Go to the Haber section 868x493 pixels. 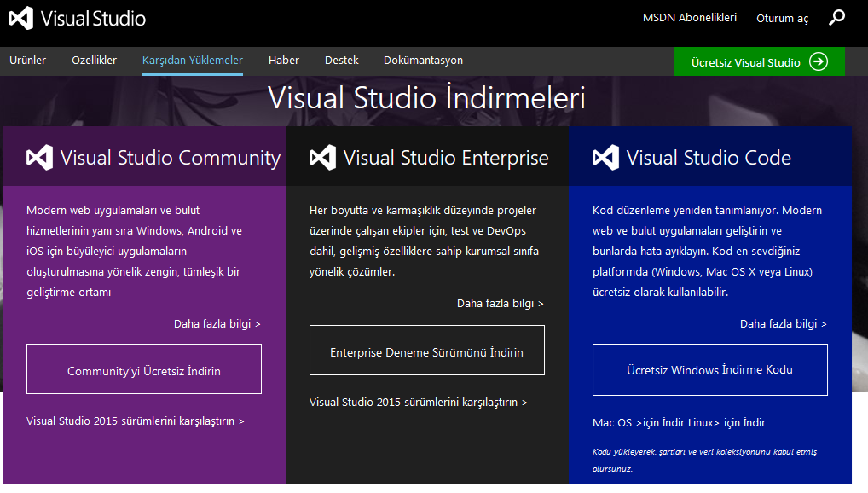tap(284, 60)
